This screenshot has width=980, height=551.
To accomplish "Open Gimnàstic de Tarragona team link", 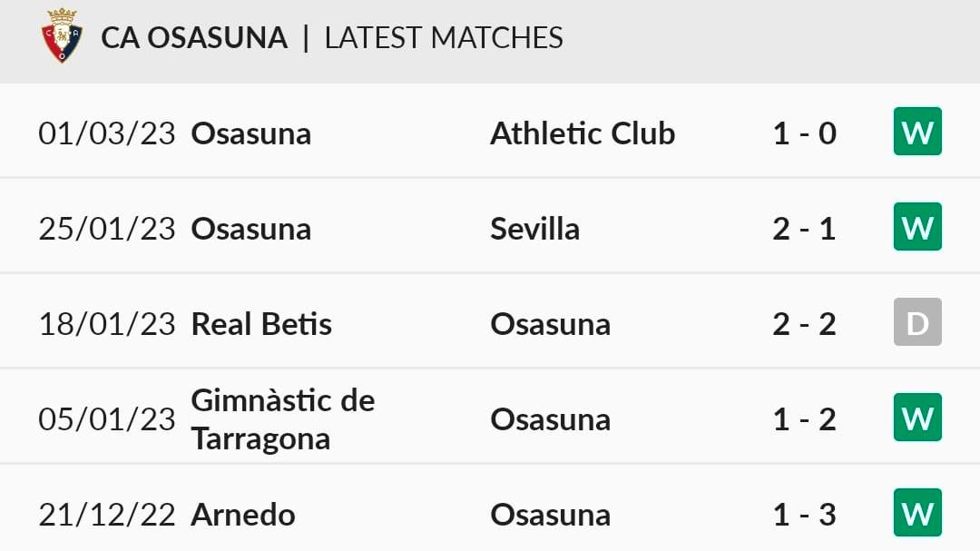I will [282, 419].
